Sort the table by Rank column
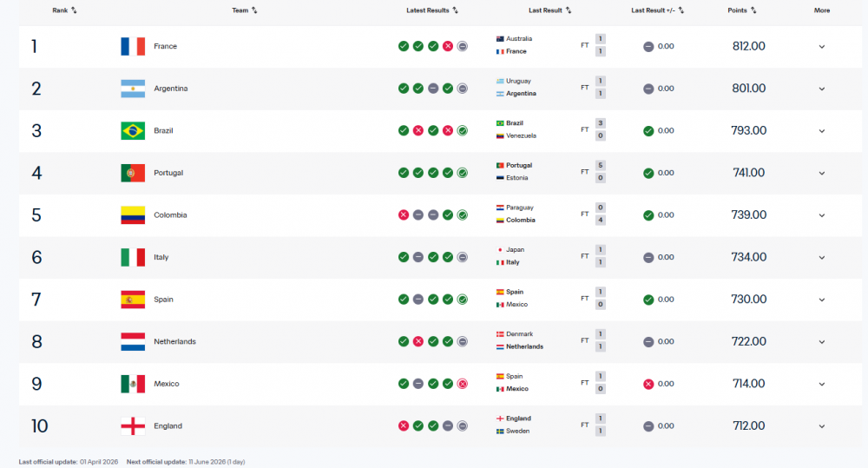Viewport: 868px width, 468px height. pos(64,10)
